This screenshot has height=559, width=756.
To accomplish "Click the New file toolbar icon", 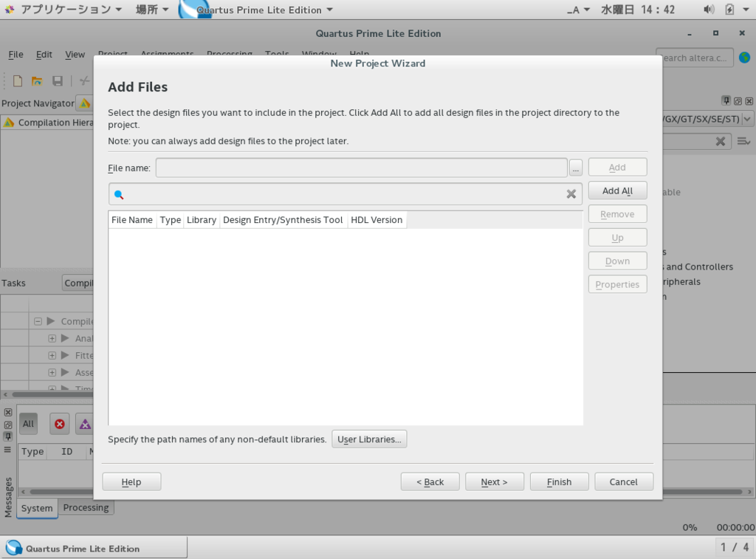I will [x=18, y=80].
